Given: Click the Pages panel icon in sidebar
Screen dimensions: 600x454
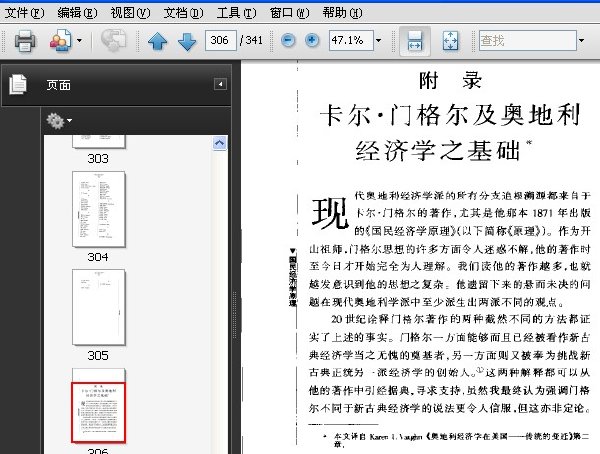Looking at the screenshot, I should 17,85.
